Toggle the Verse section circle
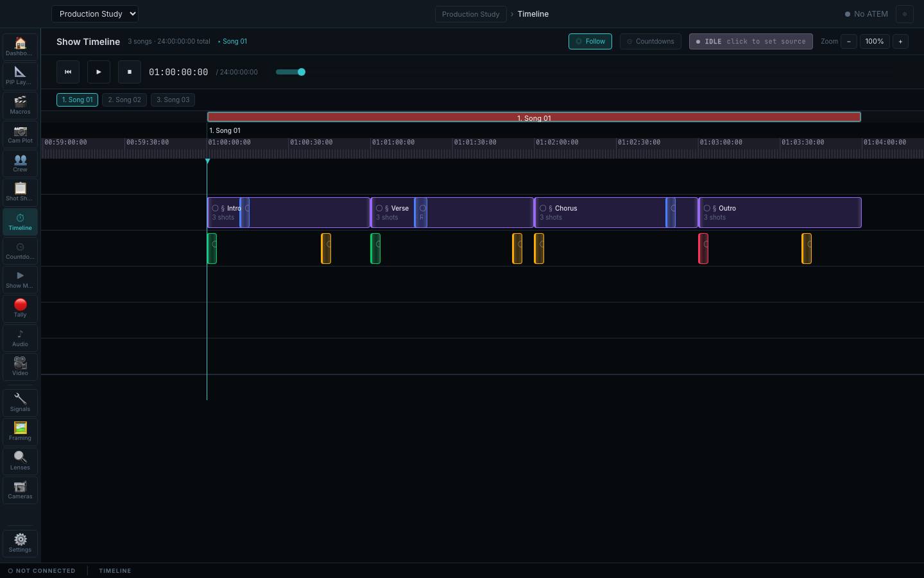 pyautogui.click(x=379, y=208)
